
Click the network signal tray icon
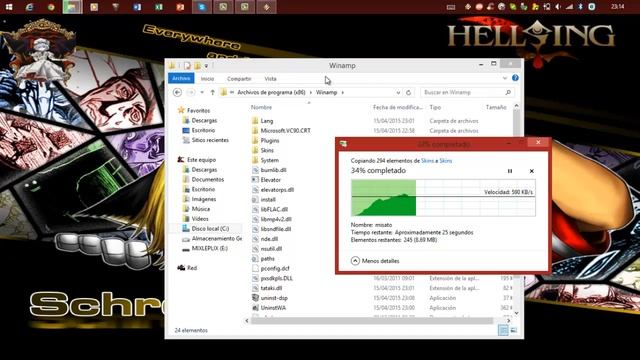point(569,7)
